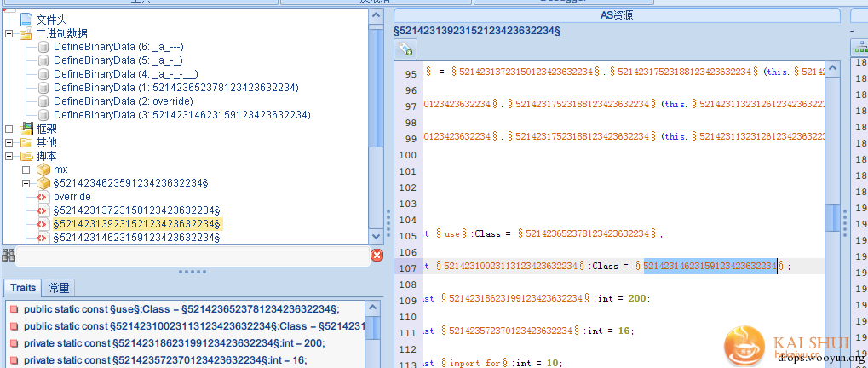Click the highlighted selection on line 107

710,266
